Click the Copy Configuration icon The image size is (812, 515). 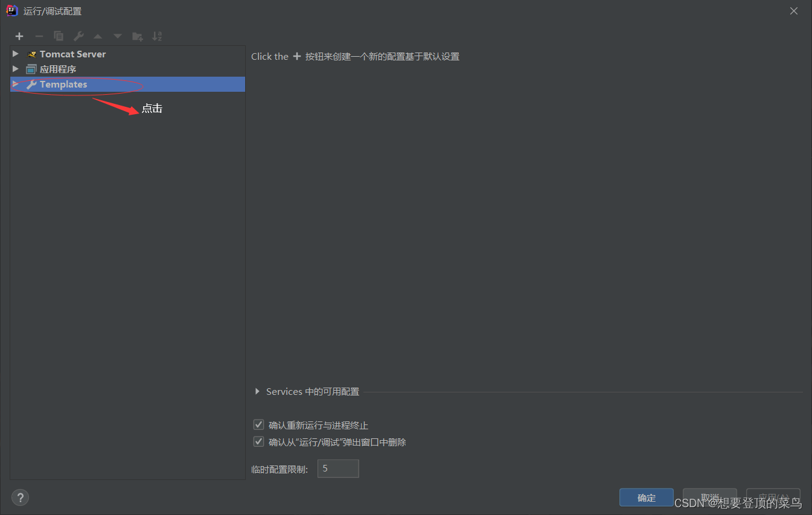tap(59, 36)
